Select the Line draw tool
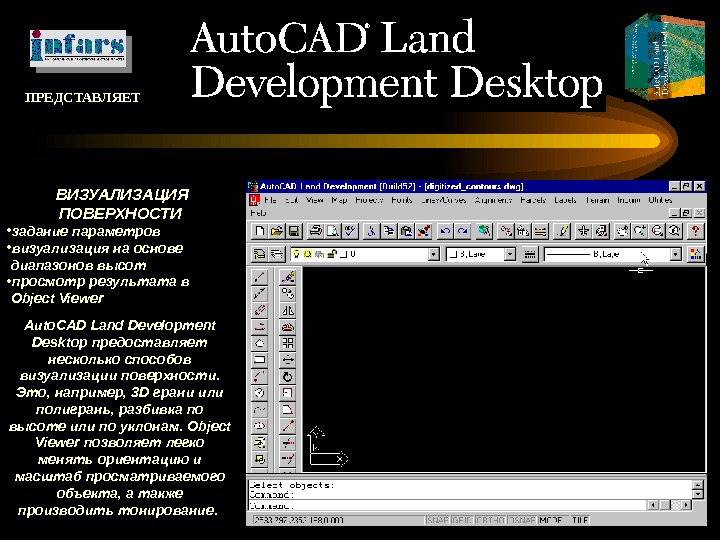The image size is (720, 540). (260, 277)
